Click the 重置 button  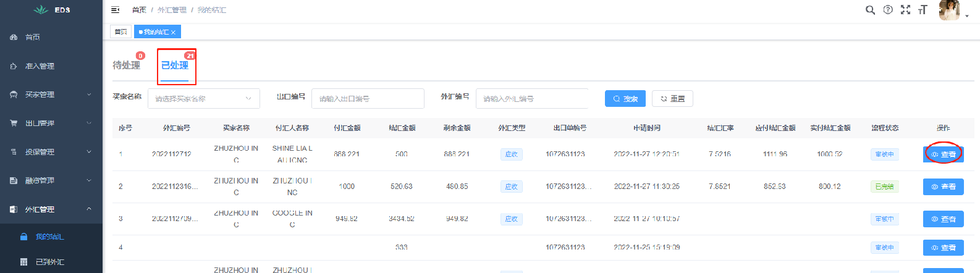672,98
